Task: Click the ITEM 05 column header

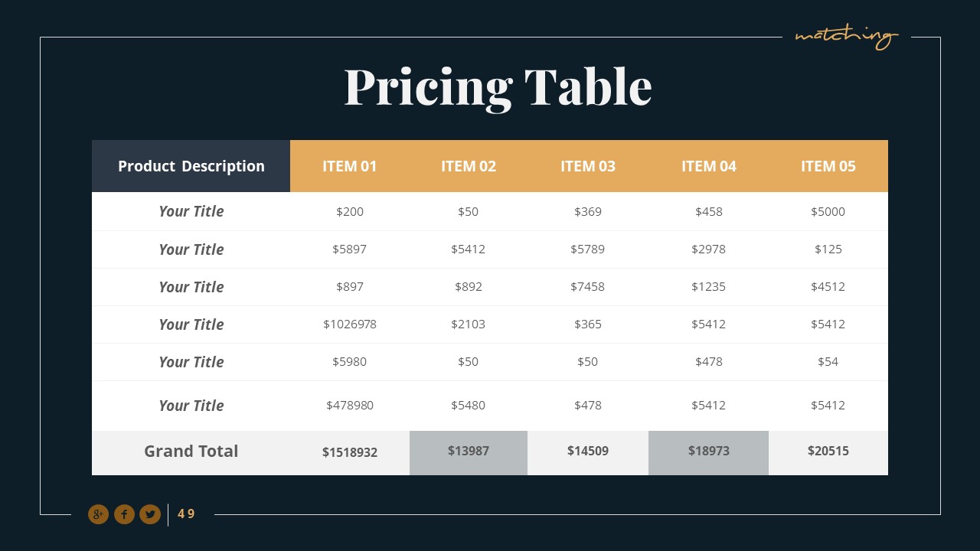Action: (x=828, y=166)
